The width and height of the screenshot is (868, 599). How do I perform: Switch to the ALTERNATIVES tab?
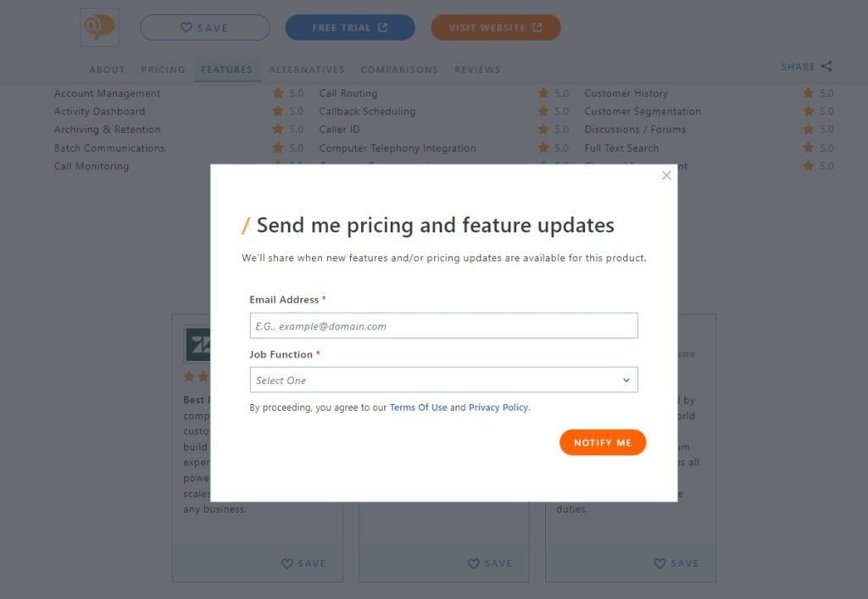[x=307, y=69]
